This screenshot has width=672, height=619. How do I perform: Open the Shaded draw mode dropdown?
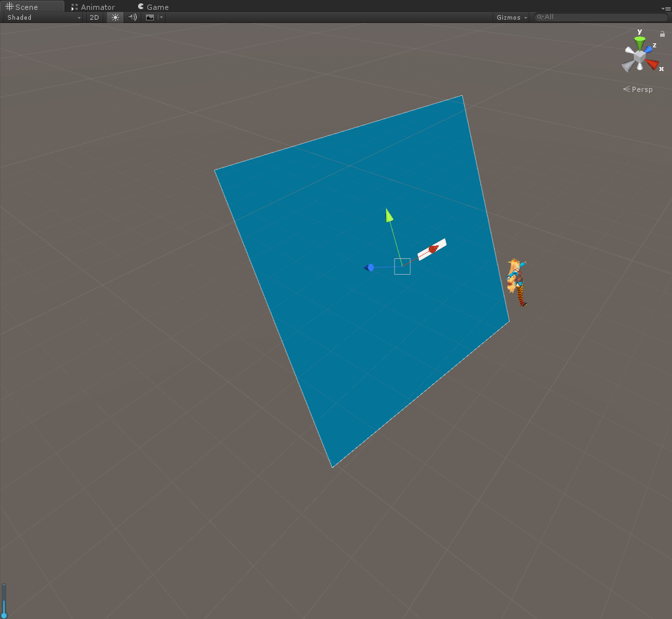tap(43, 17)
